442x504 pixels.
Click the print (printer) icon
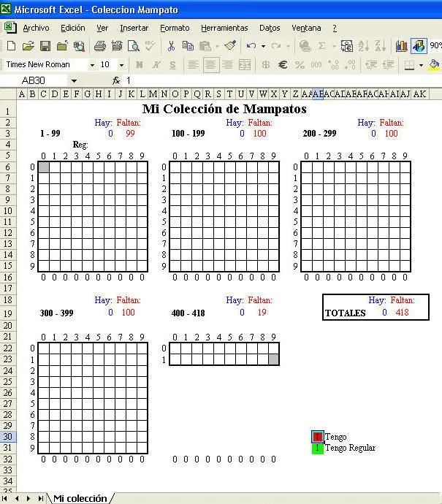pos(99,46)
